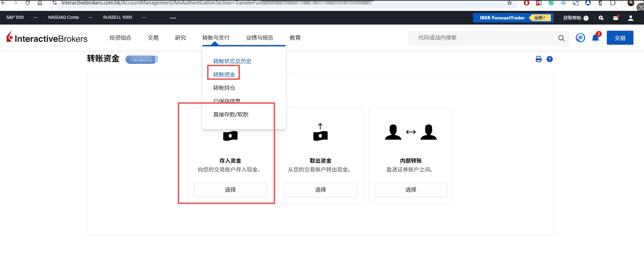Open the IBot assistant circle icon
644x278 pixels.
tap(580, 38)
